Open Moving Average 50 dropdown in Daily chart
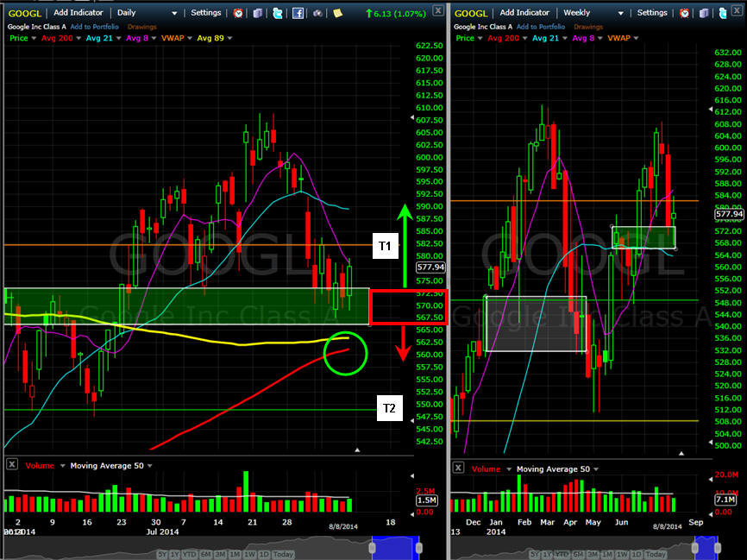This screenshot has height=560, width=747. [x=149, y=466]
